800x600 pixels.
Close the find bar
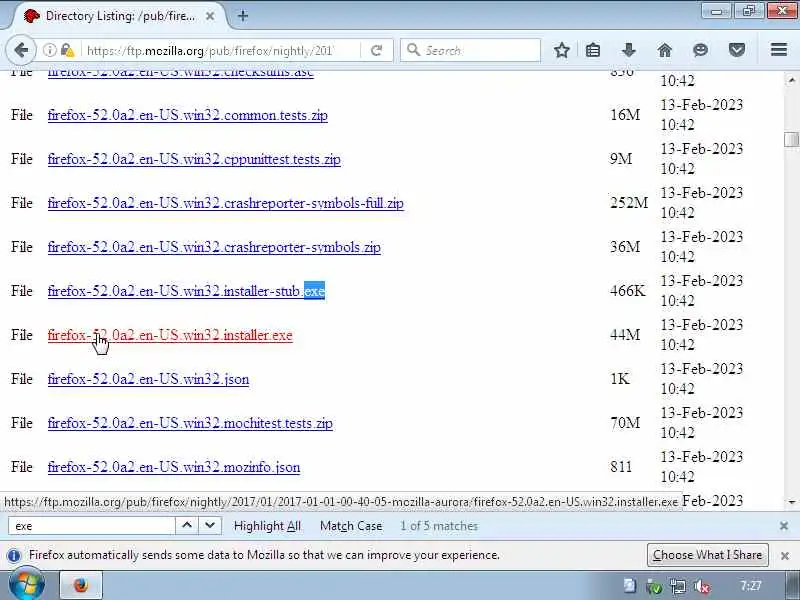[784, 526]
